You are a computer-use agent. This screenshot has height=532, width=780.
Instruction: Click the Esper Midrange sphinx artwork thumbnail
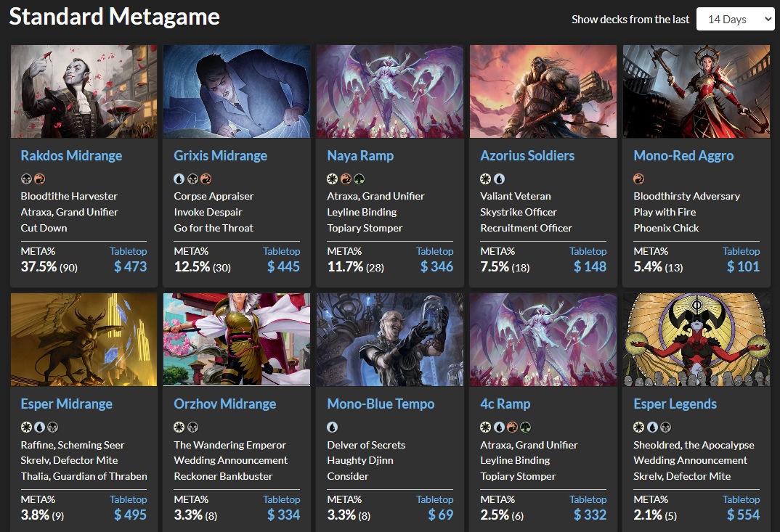[84, 340]
